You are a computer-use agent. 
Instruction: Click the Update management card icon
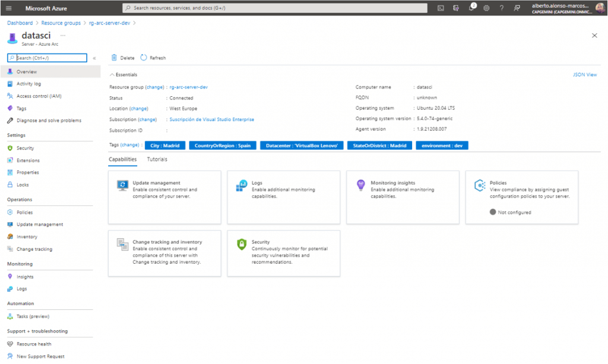122,185
